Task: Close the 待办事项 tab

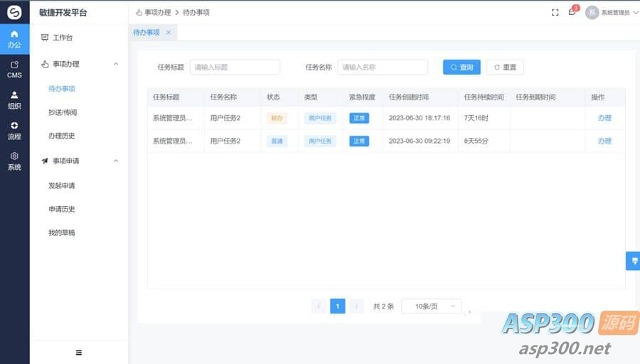Action: coord(169,33)
